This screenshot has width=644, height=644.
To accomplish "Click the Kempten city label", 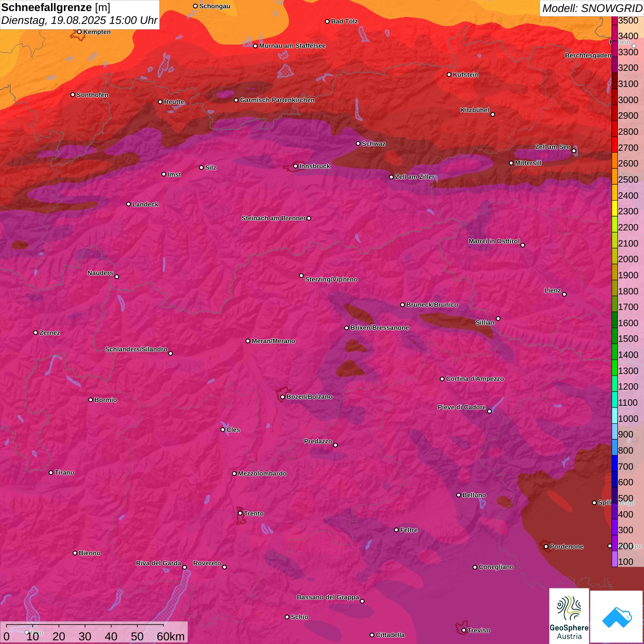I will (97, 32).
